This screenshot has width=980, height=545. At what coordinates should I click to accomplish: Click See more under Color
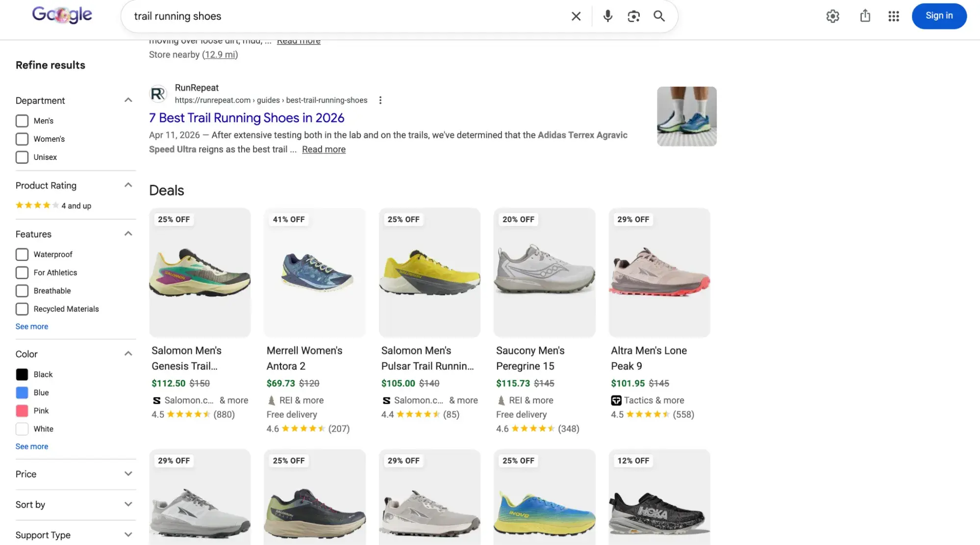32,446
